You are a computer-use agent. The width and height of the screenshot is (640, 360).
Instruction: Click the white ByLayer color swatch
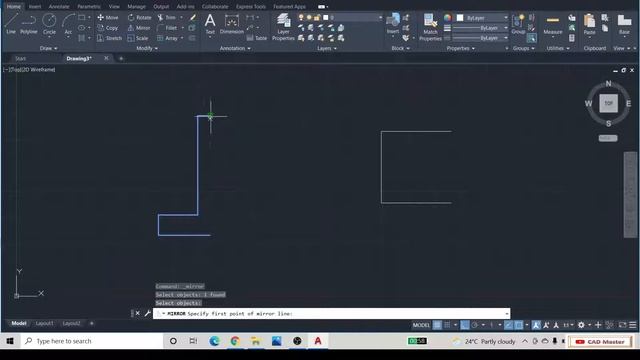(x=460, y=18)
